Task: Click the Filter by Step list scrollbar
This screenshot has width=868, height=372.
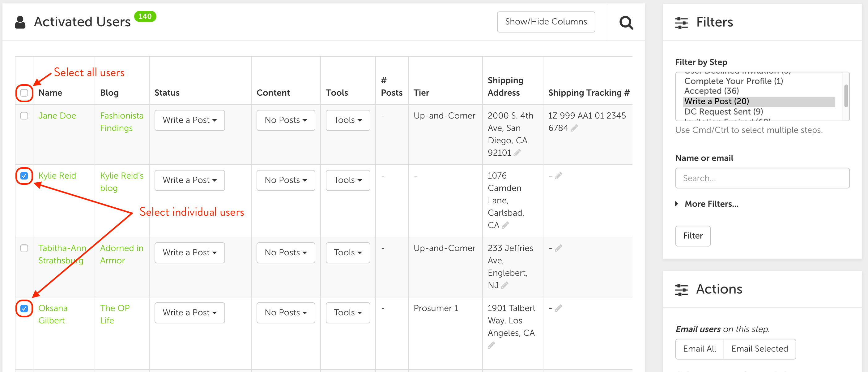Action: click(x=846, y=96)
